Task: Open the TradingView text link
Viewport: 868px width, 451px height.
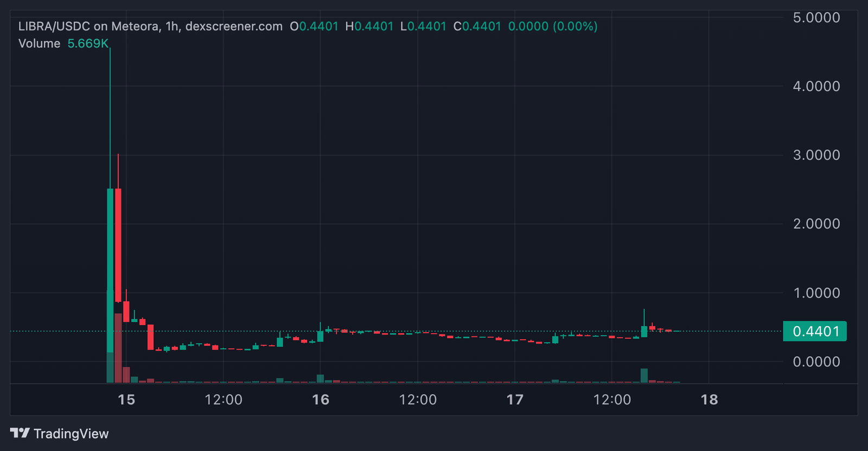Action: point(71,434)
